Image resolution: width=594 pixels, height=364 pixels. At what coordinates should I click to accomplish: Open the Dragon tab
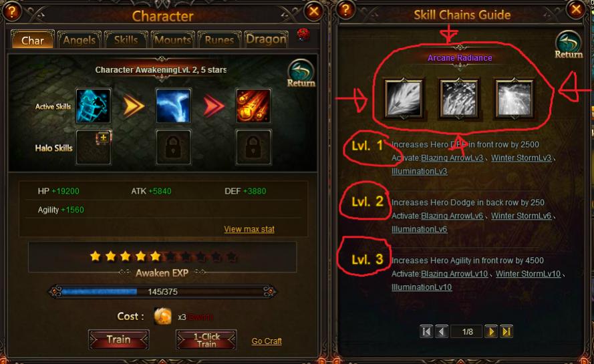[266, 39]
